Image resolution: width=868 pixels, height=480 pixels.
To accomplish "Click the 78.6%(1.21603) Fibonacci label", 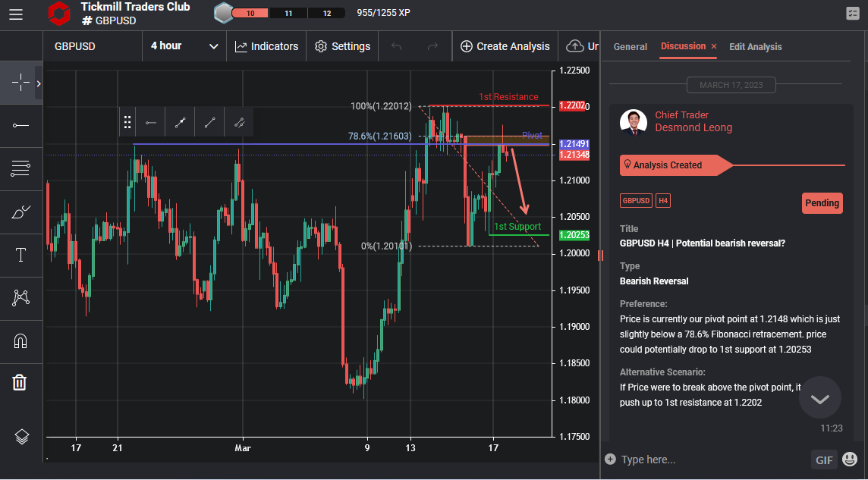I will [x=379, y=136].
